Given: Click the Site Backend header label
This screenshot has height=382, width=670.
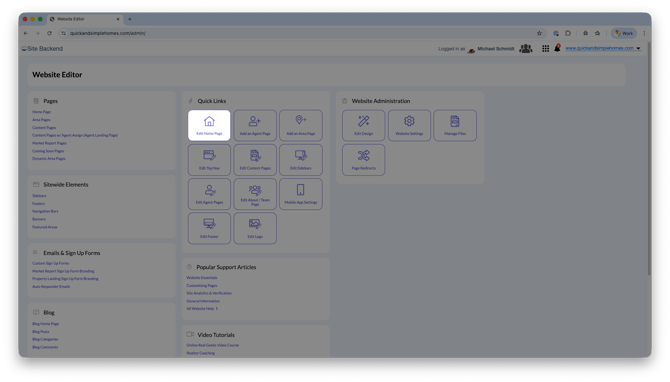Looking at the screenshot, I should [45, 49].
